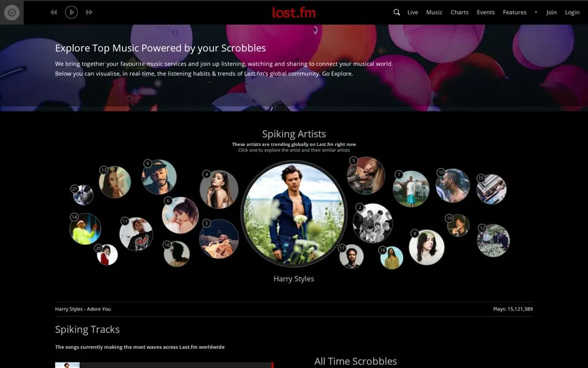Click the Harry Styles name label
The width and height of the screenshot is (588, 368).
293,278
